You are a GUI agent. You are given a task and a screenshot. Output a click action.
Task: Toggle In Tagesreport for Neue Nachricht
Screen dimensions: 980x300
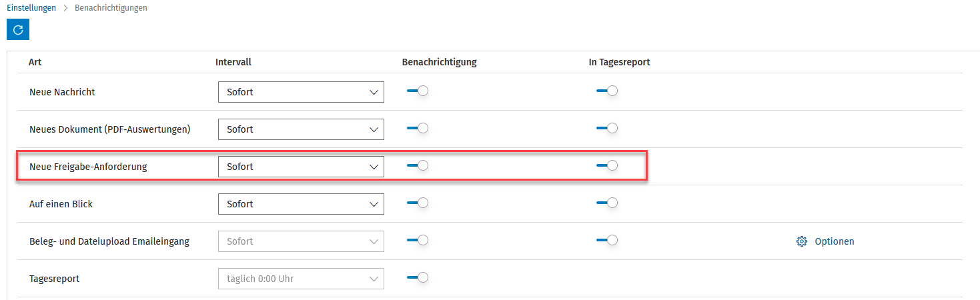tap(607, 91)
